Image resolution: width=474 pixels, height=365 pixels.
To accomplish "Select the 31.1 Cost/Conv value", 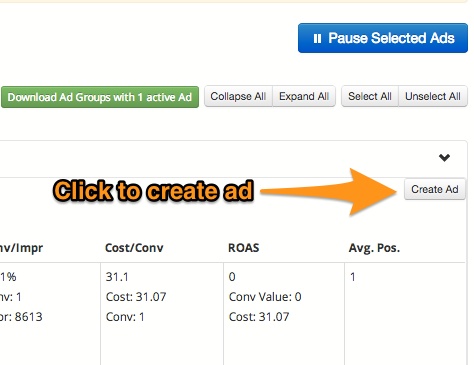I will (x=117, y=277).
